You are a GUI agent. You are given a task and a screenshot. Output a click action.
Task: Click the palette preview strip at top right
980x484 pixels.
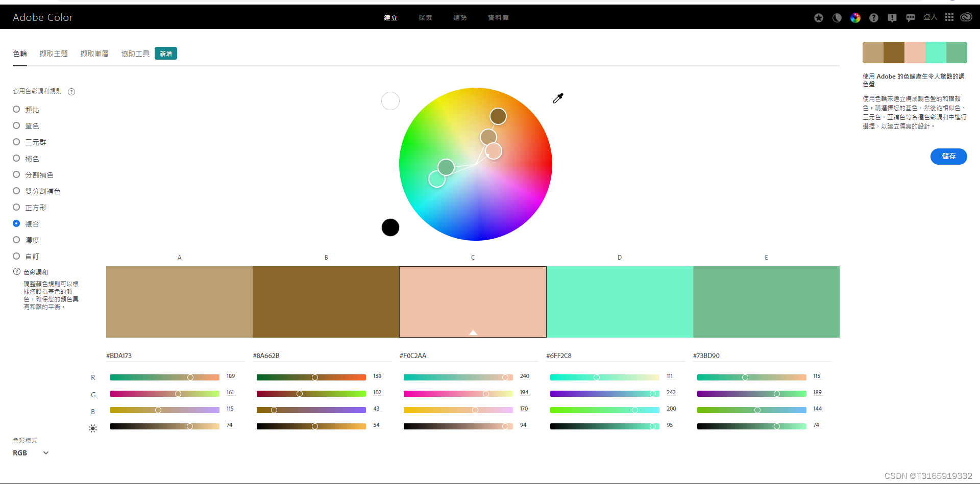tap(915, 53)
